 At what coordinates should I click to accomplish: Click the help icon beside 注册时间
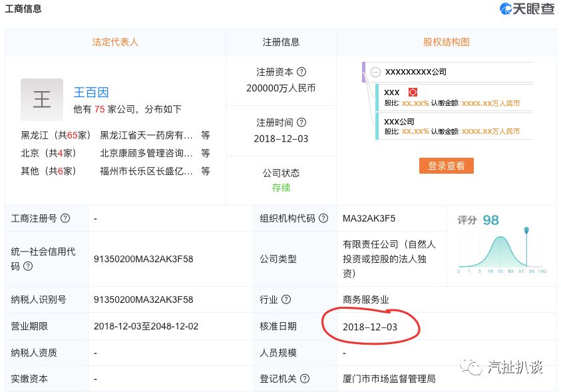coord(301,122)
